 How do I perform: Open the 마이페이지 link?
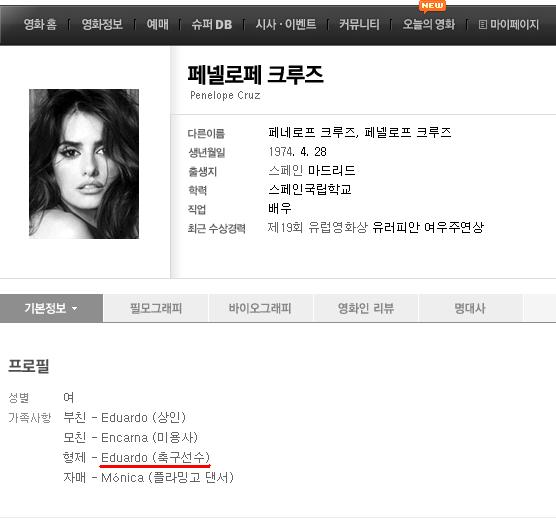coord(515,24)
